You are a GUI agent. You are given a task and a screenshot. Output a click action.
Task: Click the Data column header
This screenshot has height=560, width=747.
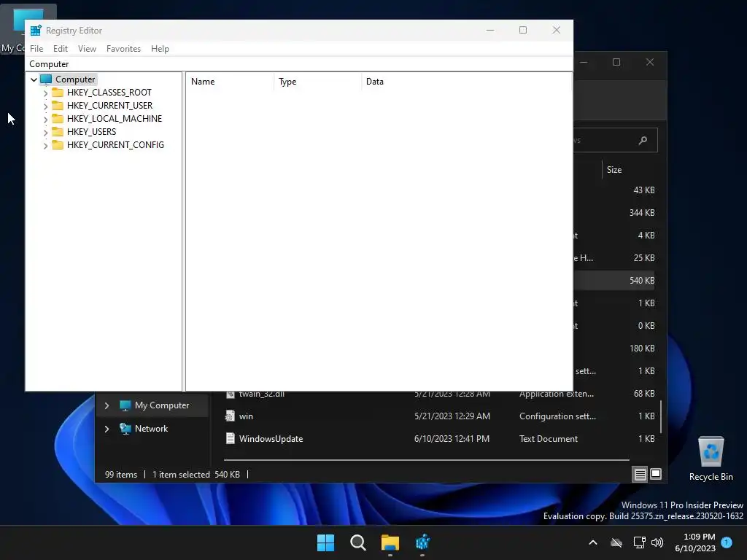[x=466, y=82]
